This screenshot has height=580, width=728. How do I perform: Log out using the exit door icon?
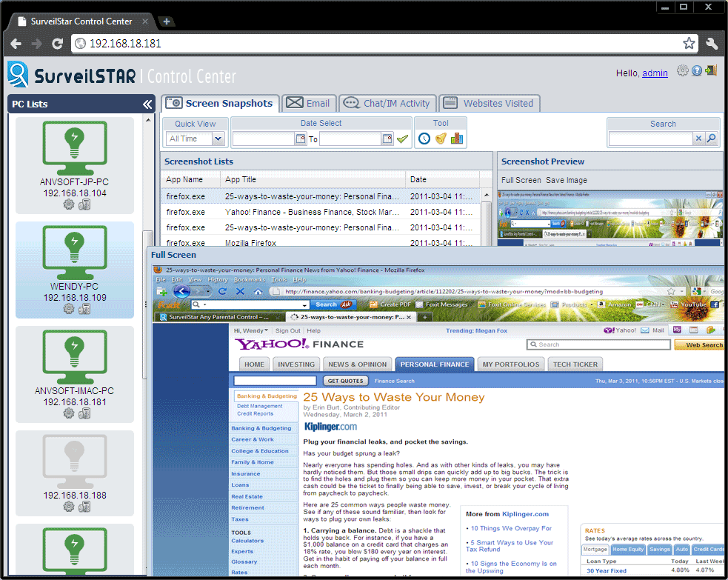[711, 70]
